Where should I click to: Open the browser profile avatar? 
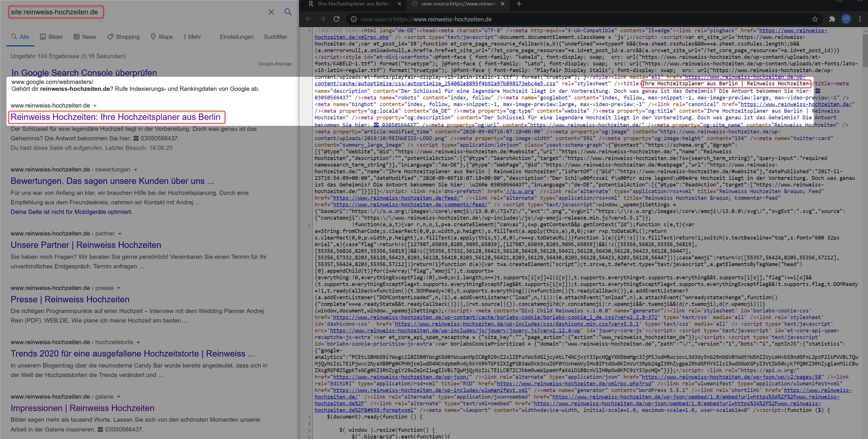coord(846,19)
